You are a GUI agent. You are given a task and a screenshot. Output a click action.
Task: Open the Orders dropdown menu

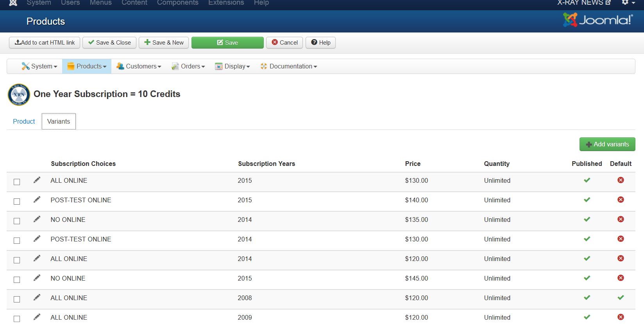[188, 67]
